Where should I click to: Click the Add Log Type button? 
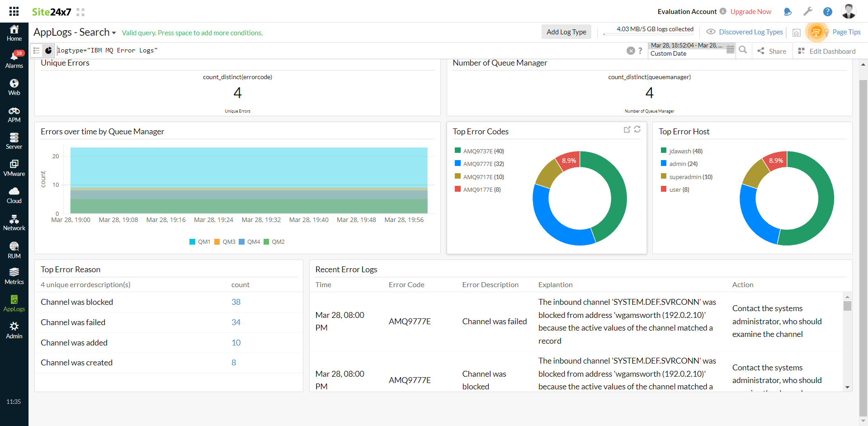click(566, 32)
